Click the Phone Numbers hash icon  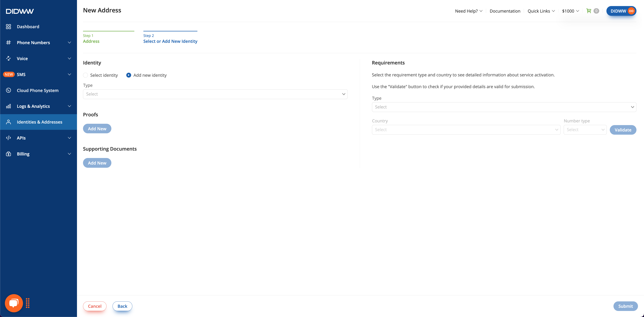(x=9, y=42)
